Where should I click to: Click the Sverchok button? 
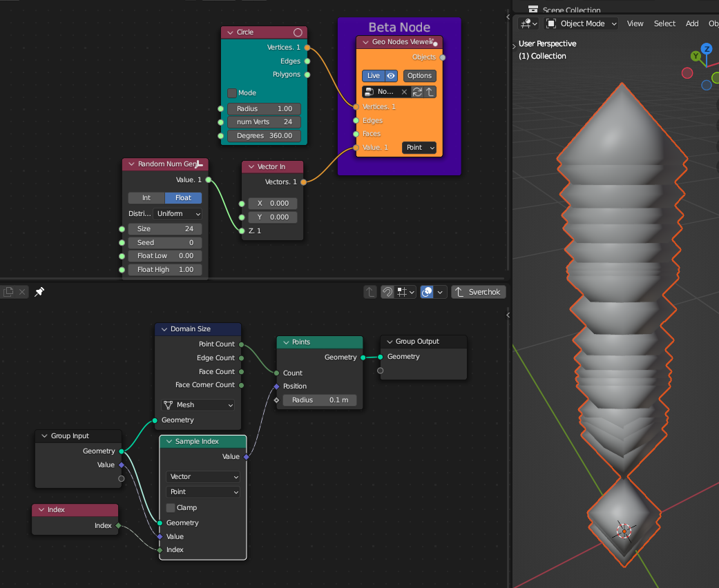(x=478, y=292)
